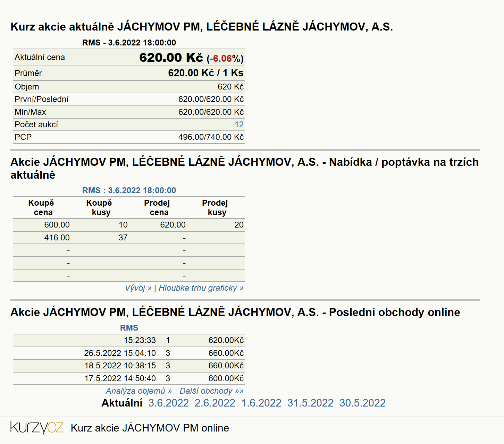Click the Prodej cena column header
The width and height of the screenshot is (504, 444).
[x=157, y=207]
